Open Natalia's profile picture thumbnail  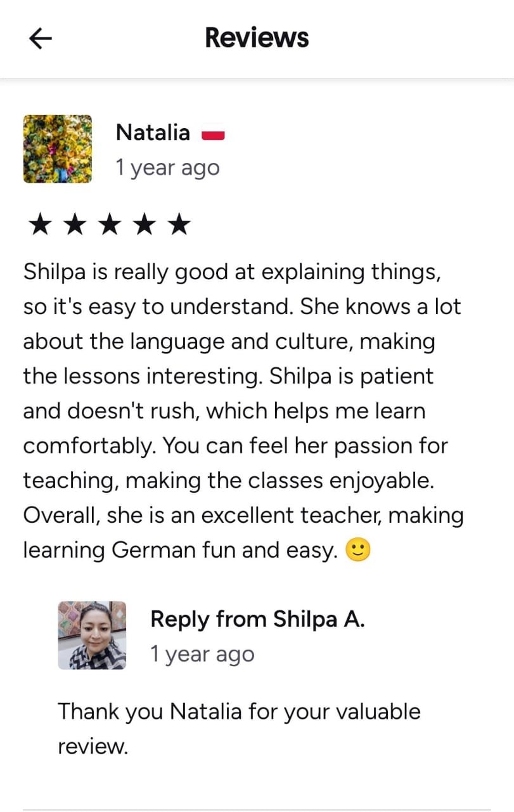coord(58,149)
